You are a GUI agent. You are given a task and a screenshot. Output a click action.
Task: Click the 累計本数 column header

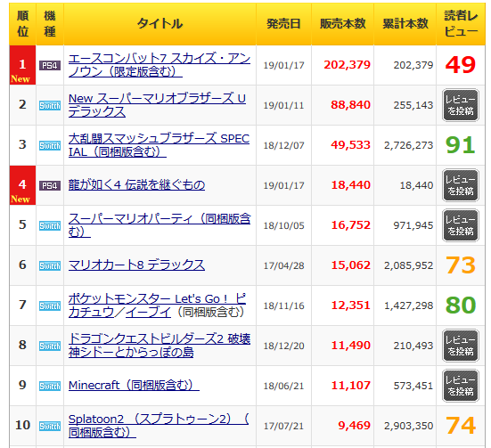coord(405,24)
